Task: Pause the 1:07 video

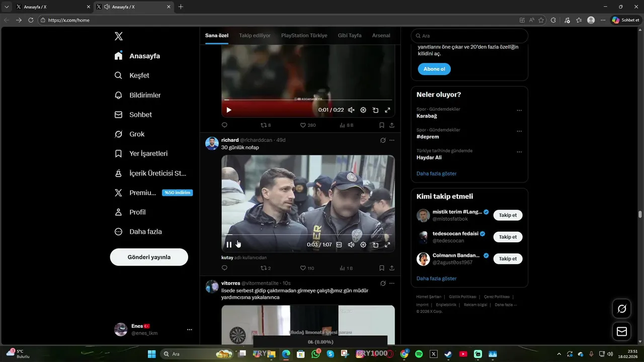Action: pyautogui.click(x=229, y=245)
